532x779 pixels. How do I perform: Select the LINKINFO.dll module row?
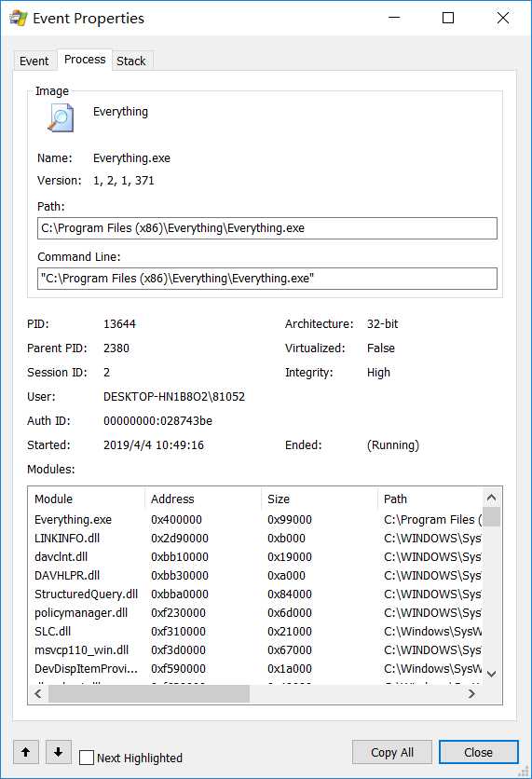(255, 538)
